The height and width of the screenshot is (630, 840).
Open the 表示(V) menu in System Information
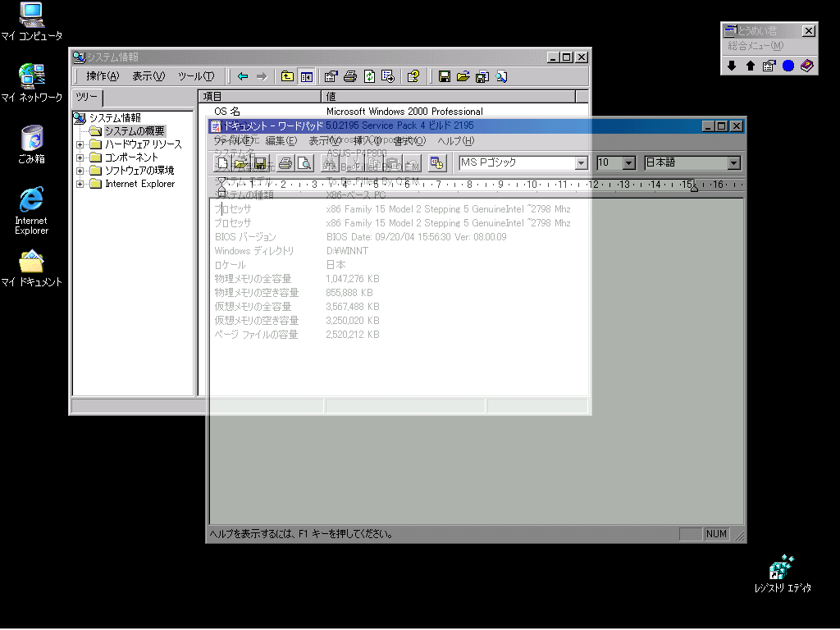point(148,76)
